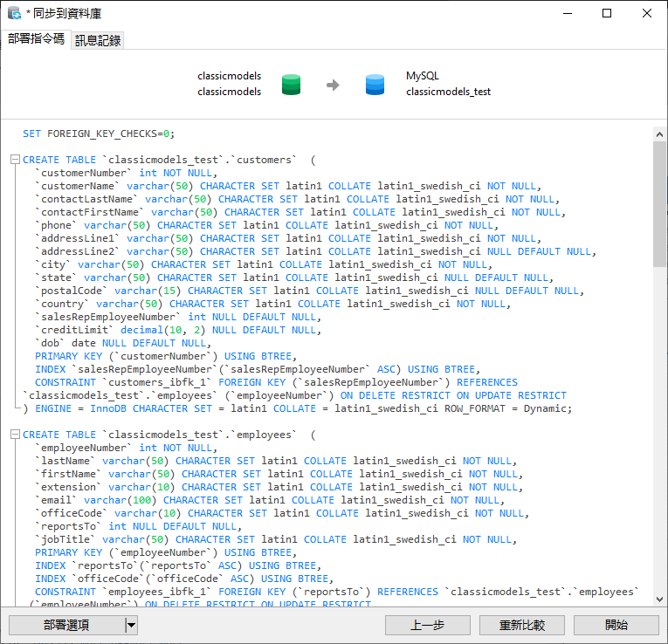The width and height of the screenshot is (668, 644).
Task: Click the customers_ibfk_1 constraint line
Action: [276, 382]
